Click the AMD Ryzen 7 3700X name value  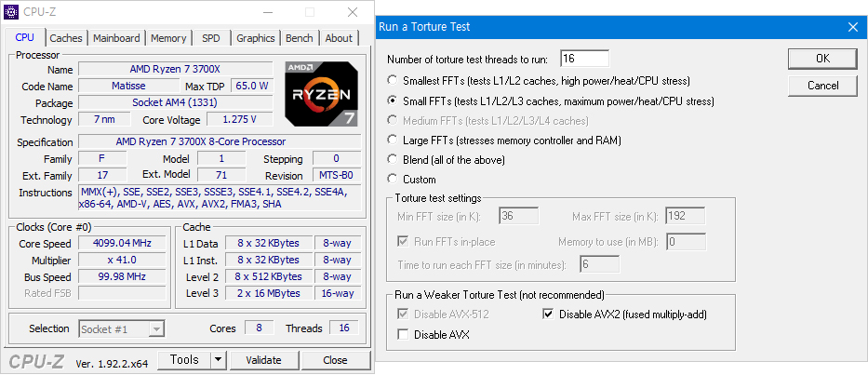point(176,69)
